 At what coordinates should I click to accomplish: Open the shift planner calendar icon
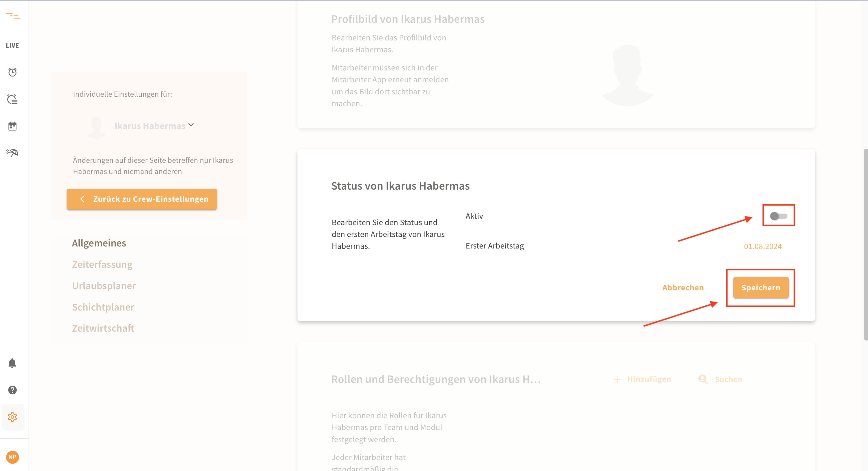coord(12,126)
